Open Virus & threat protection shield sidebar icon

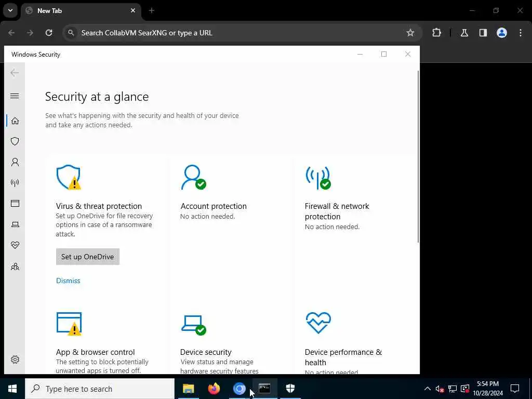tap(15, 141)
